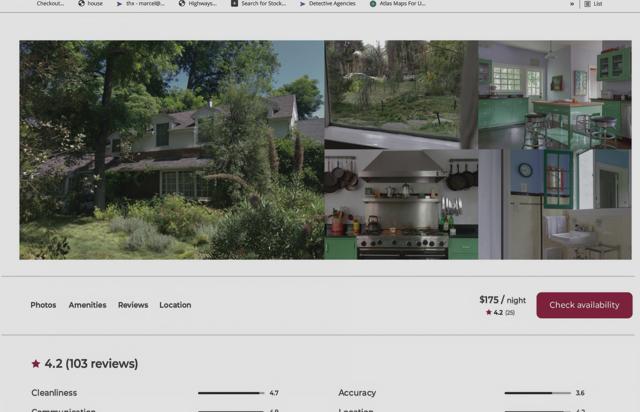The image size is (640, 412).
Task: Click the Accuracy rating bar
Action: tap(536, 393)
